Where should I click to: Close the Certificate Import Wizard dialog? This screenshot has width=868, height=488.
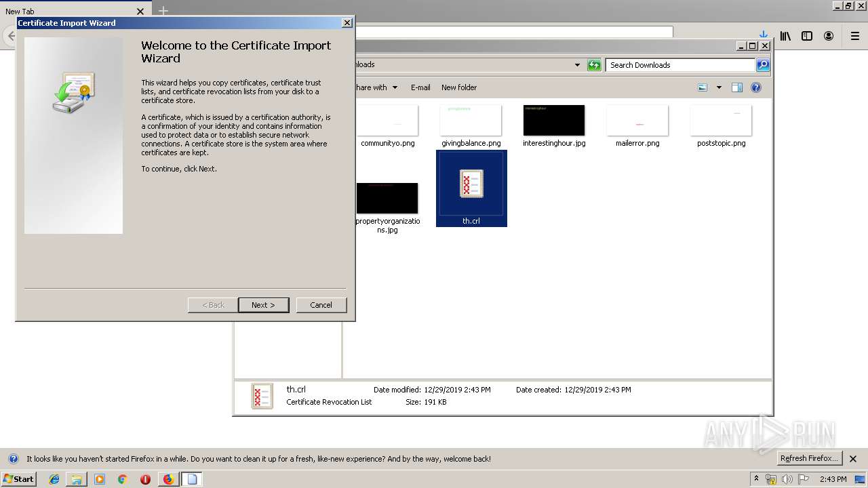coord(347,22)
